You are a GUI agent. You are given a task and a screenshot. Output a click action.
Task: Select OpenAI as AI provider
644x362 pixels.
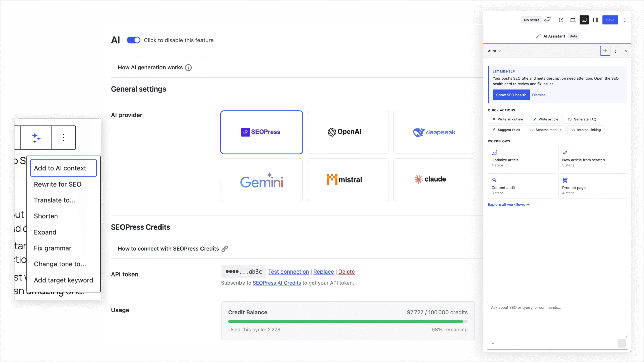click(x=348, y=132)
